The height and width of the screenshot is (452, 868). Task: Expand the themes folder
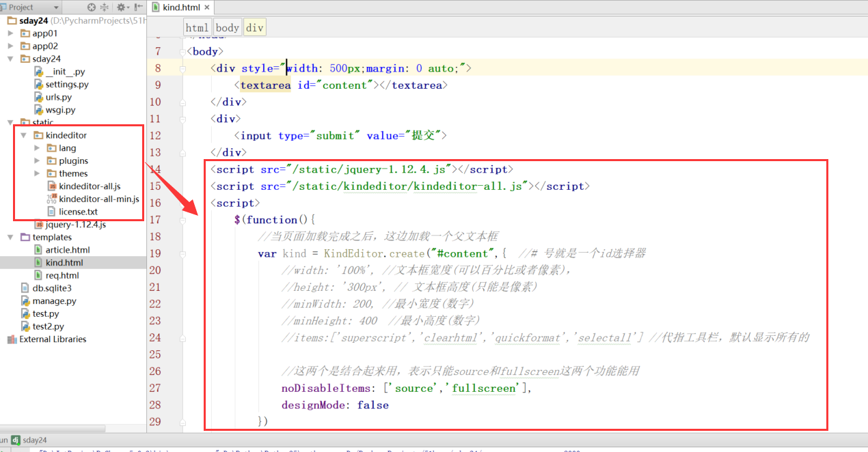(x=37, y=173)
